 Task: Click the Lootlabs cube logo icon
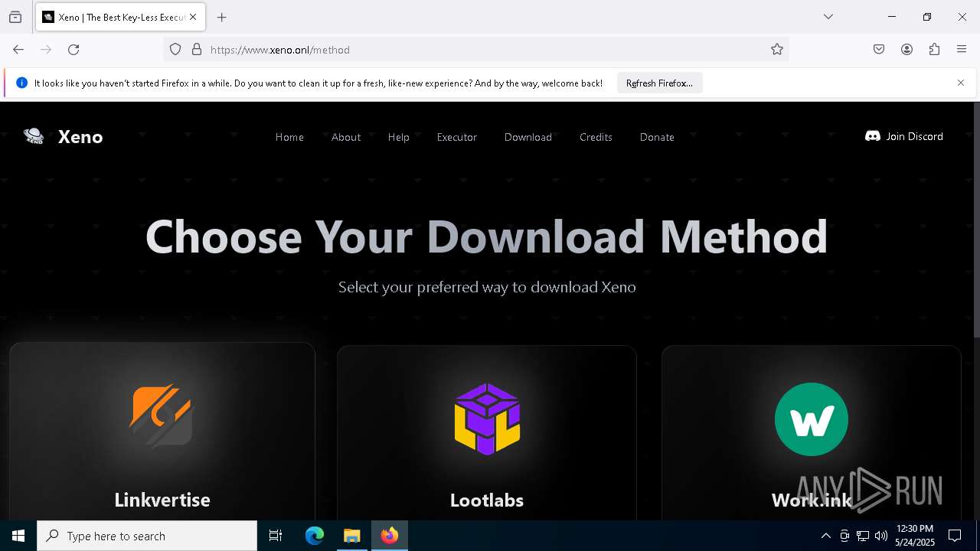tap(487, 419)
